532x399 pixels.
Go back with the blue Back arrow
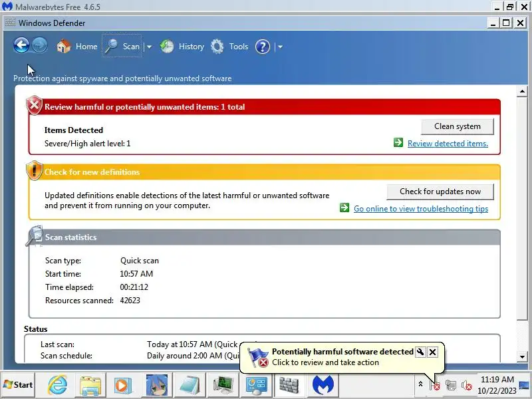[21, 45]
